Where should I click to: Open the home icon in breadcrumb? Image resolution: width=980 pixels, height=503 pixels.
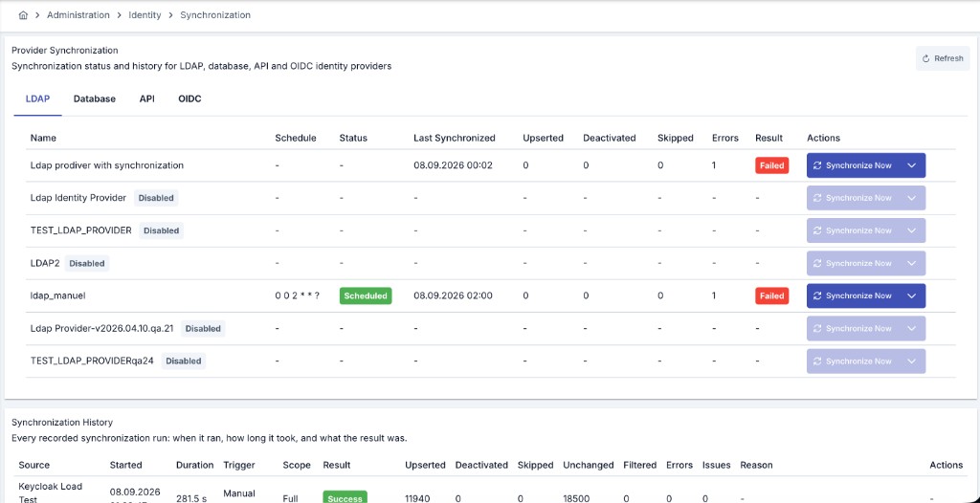coord(23,15)
